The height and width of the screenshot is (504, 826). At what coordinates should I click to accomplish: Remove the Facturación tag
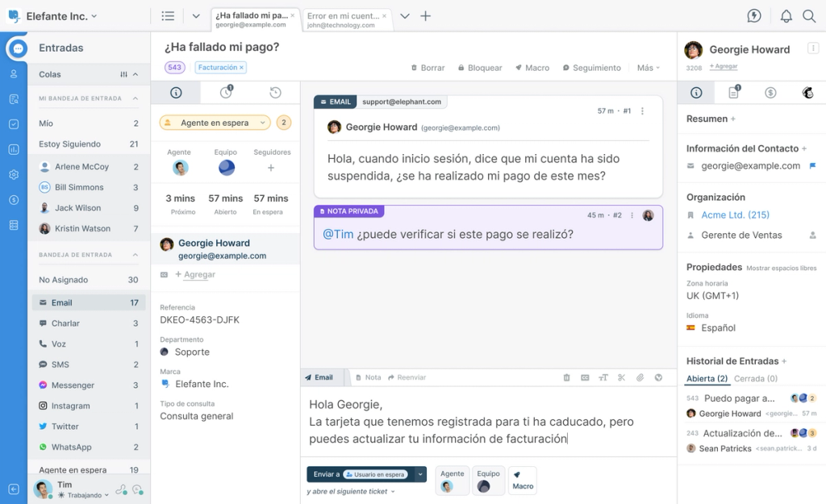pyautogui.click(x=241, y=68)
